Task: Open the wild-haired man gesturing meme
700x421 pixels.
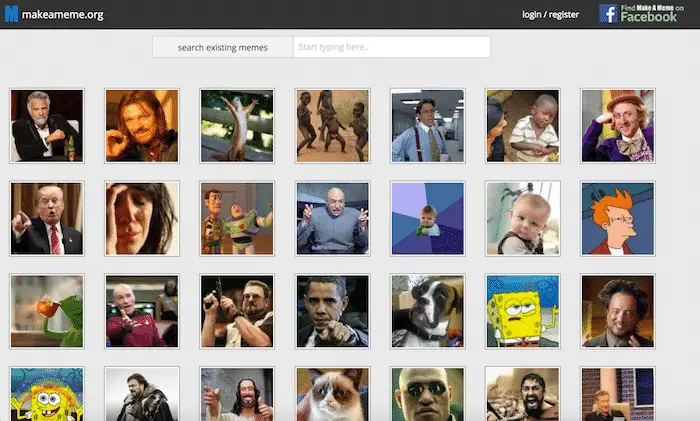Action: click(x=618, y=312)
